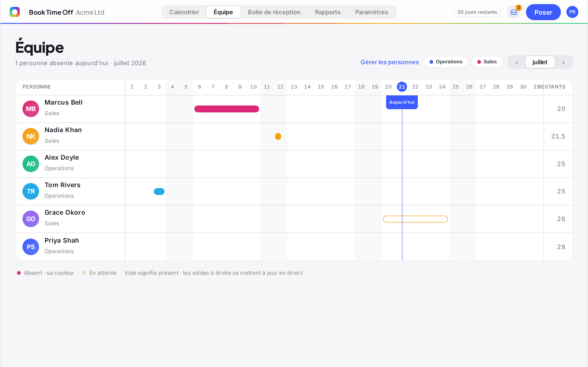This screenshot has width=588, height=367.
Task: Select Marcus Bell's MB avatar
Action: (x=31, y=109)
